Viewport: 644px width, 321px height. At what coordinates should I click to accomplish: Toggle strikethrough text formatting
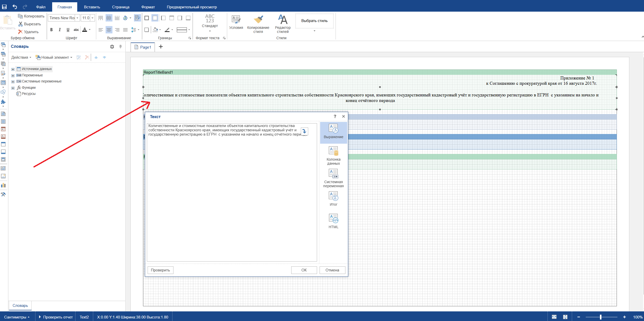pos(76,30)
